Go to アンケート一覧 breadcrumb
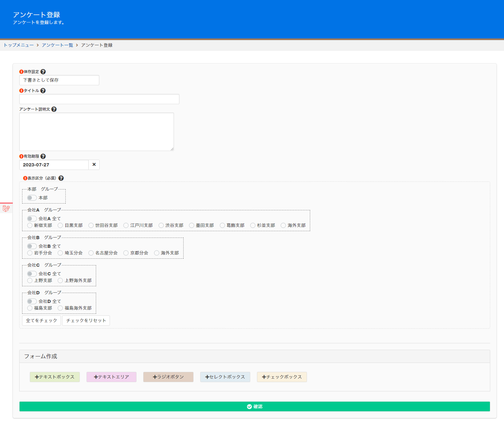This screenshot has height=427, width=504. click(57, 45)
